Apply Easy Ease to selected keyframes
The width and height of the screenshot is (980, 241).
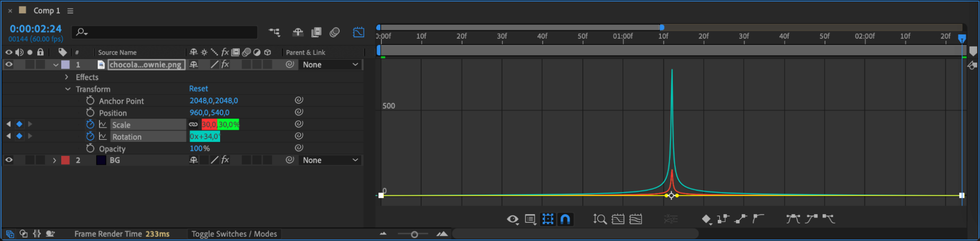(x=793, y=219)
